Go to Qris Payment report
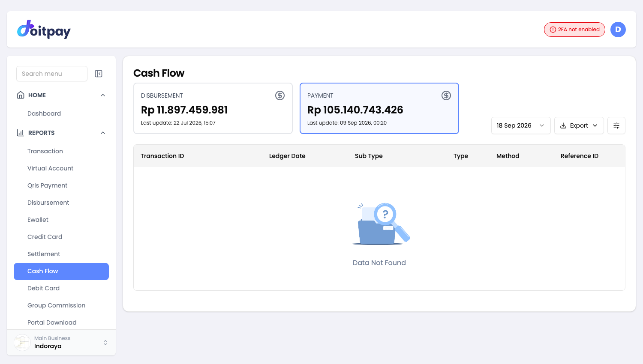643x364 pixels. [47, 185]
